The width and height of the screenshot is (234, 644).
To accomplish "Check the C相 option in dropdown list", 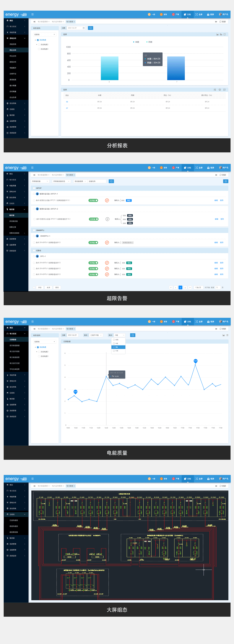I will 114,351.
